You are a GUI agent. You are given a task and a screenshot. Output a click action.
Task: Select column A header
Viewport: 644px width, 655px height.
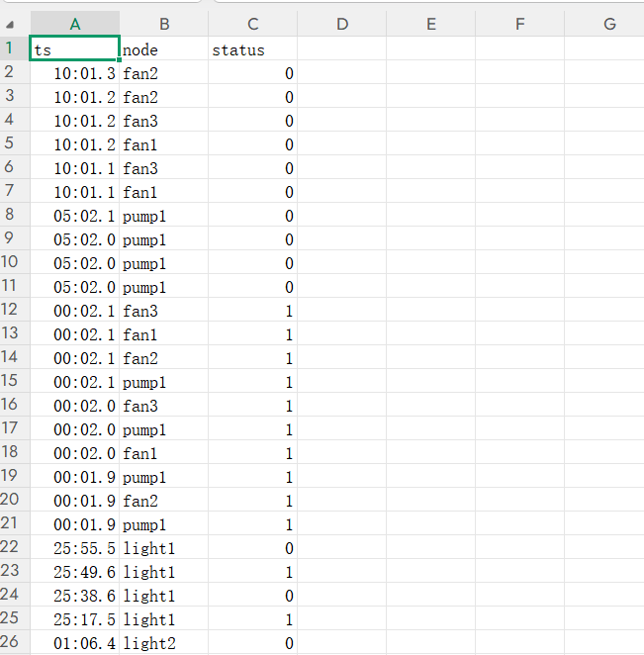tap(75, 25)
